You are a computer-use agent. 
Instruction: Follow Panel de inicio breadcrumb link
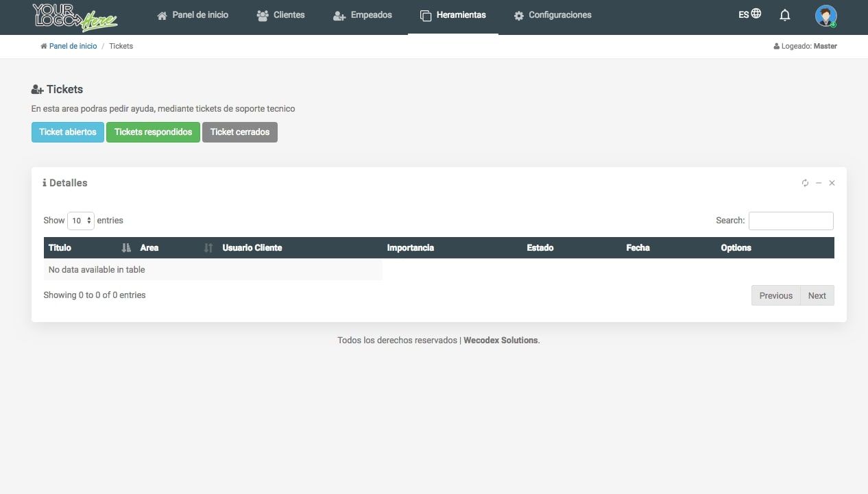73,46
